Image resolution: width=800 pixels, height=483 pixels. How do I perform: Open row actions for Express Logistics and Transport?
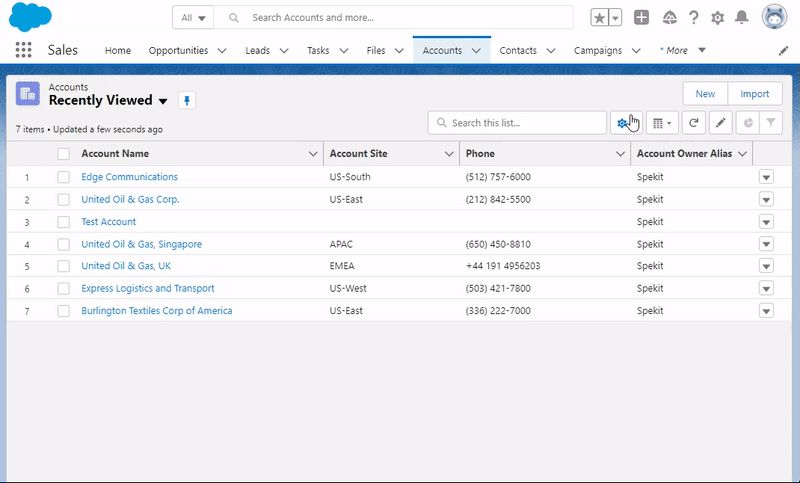click(x=766, y=288)
